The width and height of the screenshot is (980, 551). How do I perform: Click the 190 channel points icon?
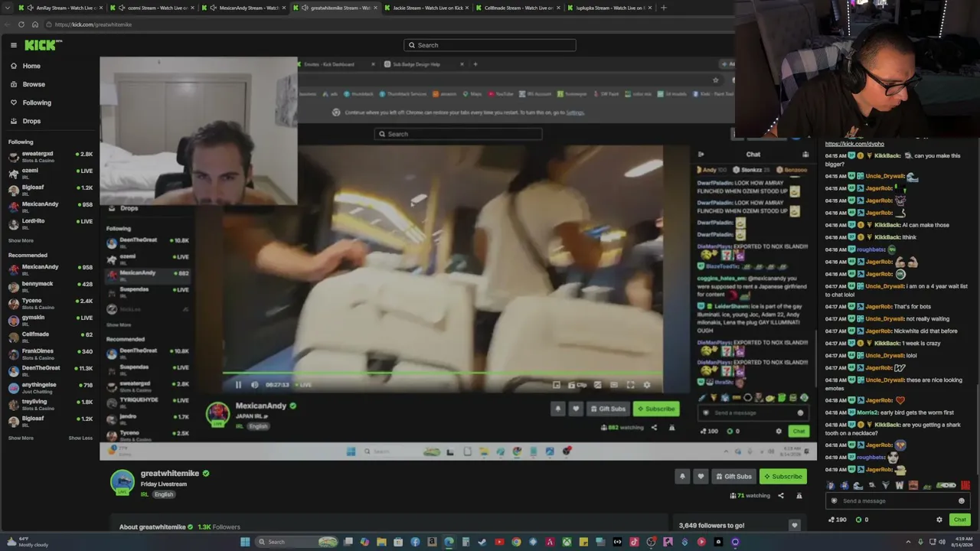[832, 520]
